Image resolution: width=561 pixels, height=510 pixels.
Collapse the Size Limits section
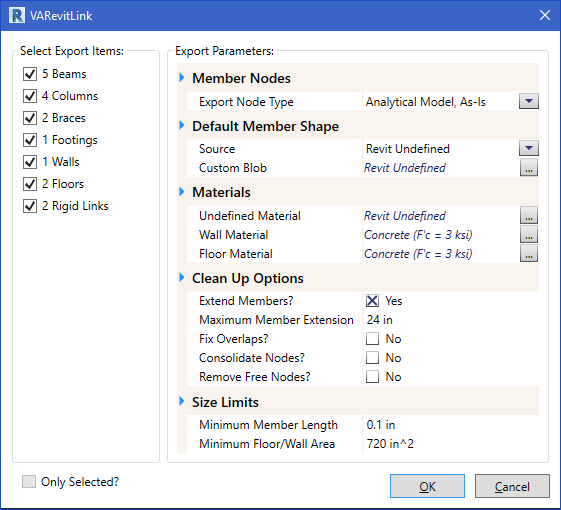[x=182, y=402]
